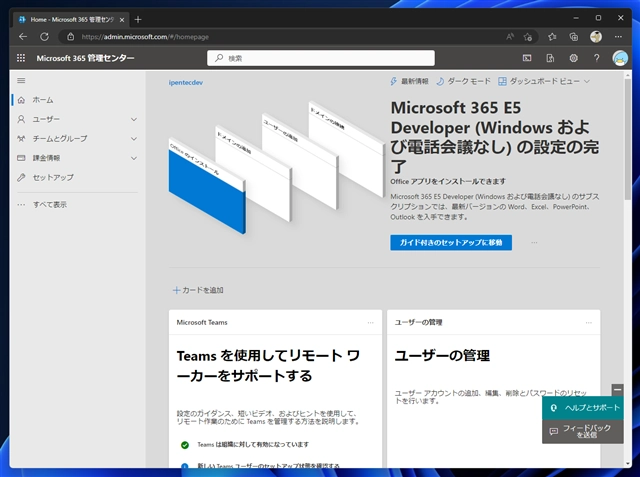
Task: Open the ダッシュボード ビュー dropdown
Action: point(545,81)
